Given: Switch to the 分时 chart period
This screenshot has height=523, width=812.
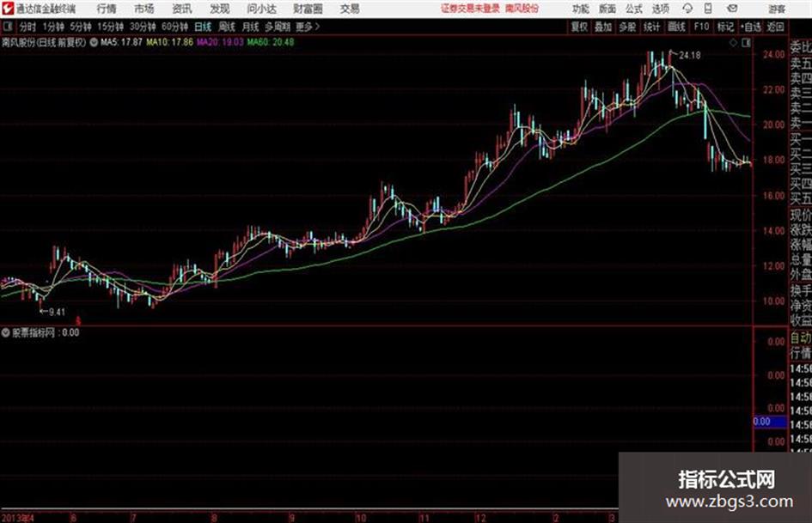Looking at the screenshot, I should pyautogui.click(x=27, y=27).
